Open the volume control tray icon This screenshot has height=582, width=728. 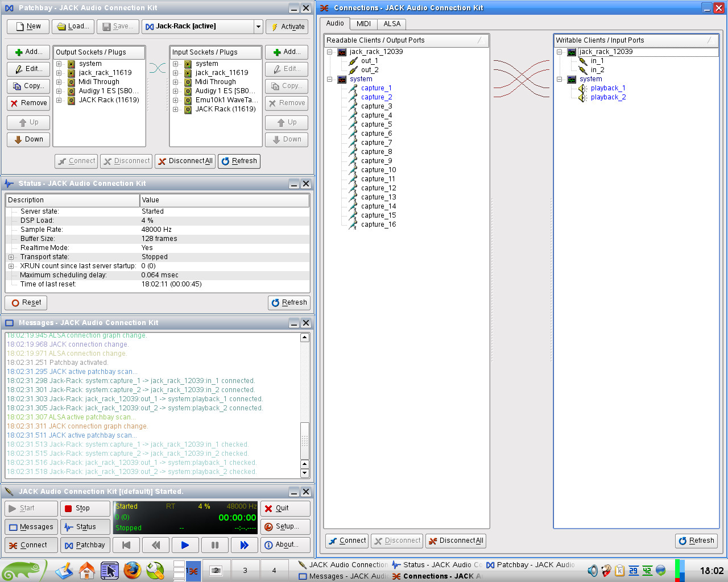click(592, 571)
